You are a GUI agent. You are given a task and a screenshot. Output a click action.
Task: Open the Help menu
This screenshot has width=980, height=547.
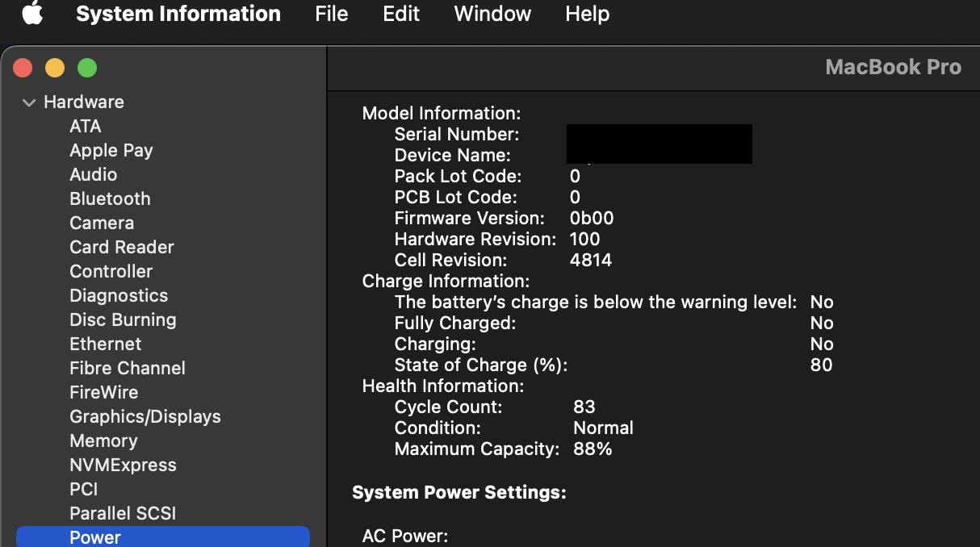point(587,14)
